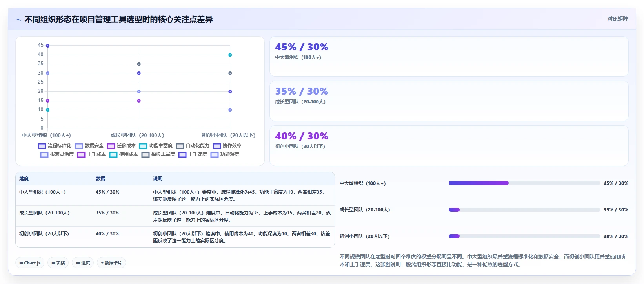Image resolution: width=644 pixels, height=284 pixels.
Task: Click the progress label 中大型组织（100人+）
Action: (363, 183)
